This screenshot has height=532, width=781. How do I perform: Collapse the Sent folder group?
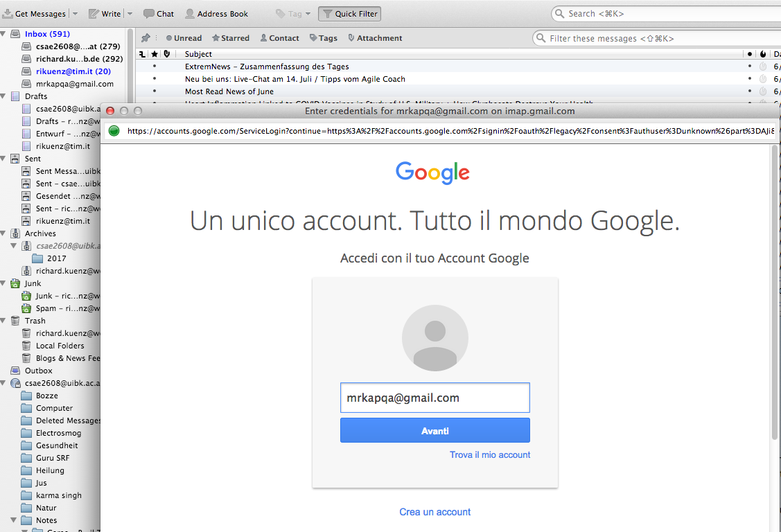point(3,158)
